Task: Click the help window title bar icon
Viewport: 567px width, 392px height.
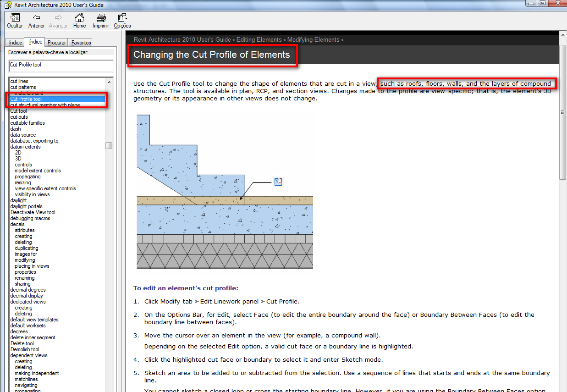Action: click(8, 5)
